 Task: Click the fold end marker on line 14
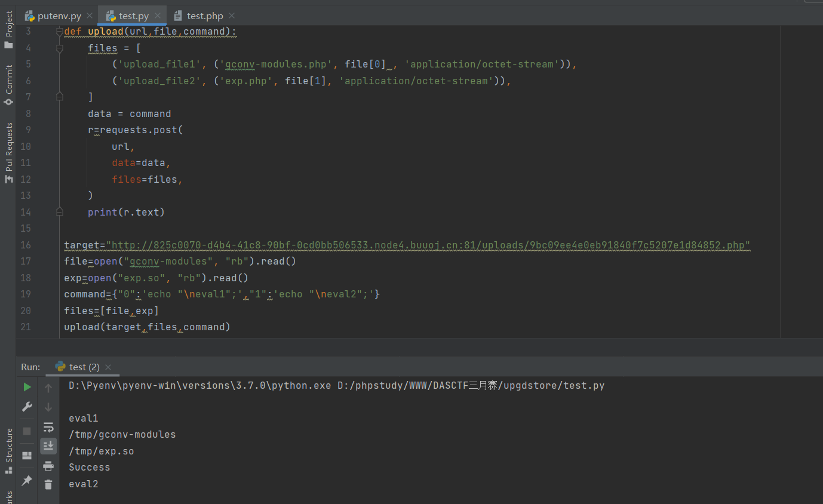[59, 211]
